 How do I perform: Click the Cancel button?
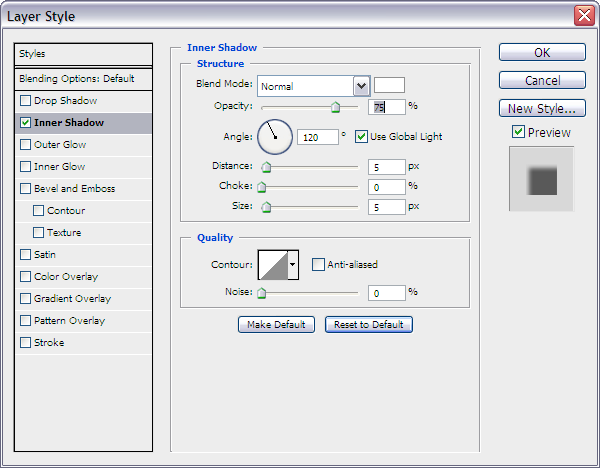pos(542,80)
